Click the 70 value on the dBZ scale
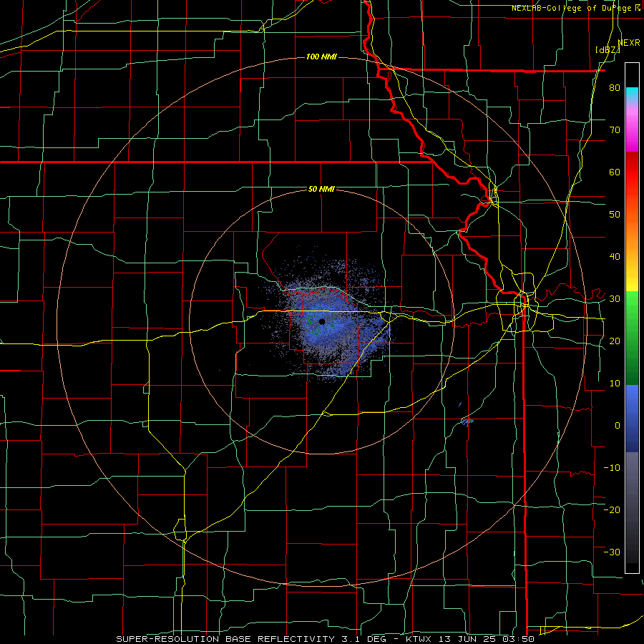 615,130
